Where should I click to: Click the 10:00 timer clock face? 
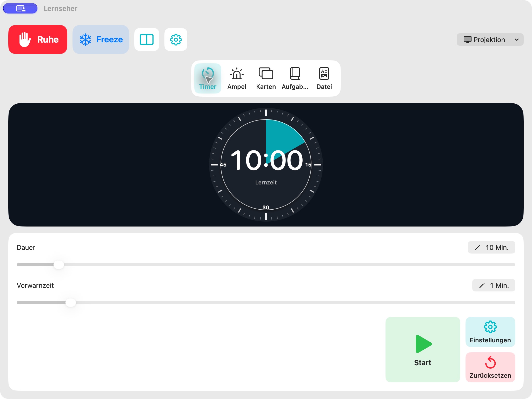pos(266,164)
